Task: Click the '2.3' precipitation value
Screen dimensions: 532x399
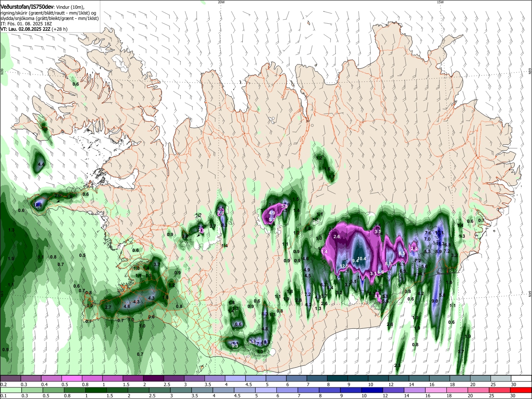Action: pyautogui.click(x=397, y=365)
